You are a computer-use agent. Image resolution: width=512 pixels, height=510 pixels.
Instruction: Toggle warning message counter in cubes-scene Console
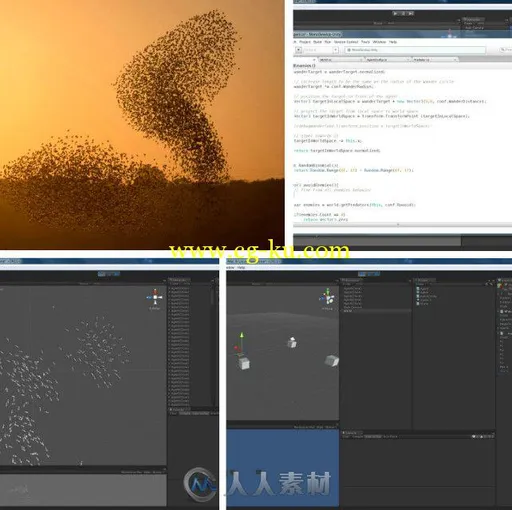[483, 436]
